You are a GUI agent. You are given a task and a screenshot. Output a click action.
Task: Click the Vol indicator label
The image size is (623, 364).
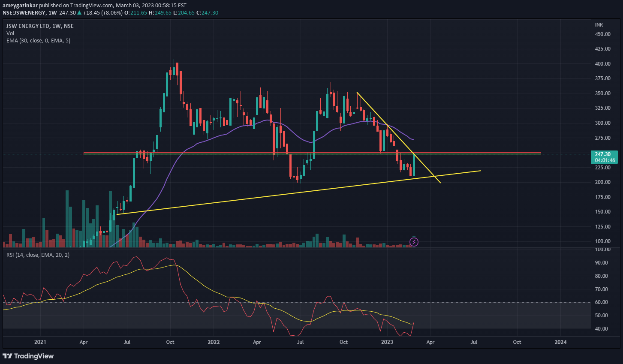tap(10, 33)
